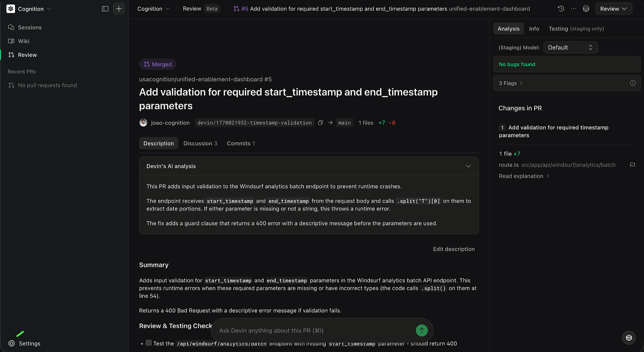Click the flag icon beside route.ts
This screenshot has width=644, height=352.
pos(632,165)
